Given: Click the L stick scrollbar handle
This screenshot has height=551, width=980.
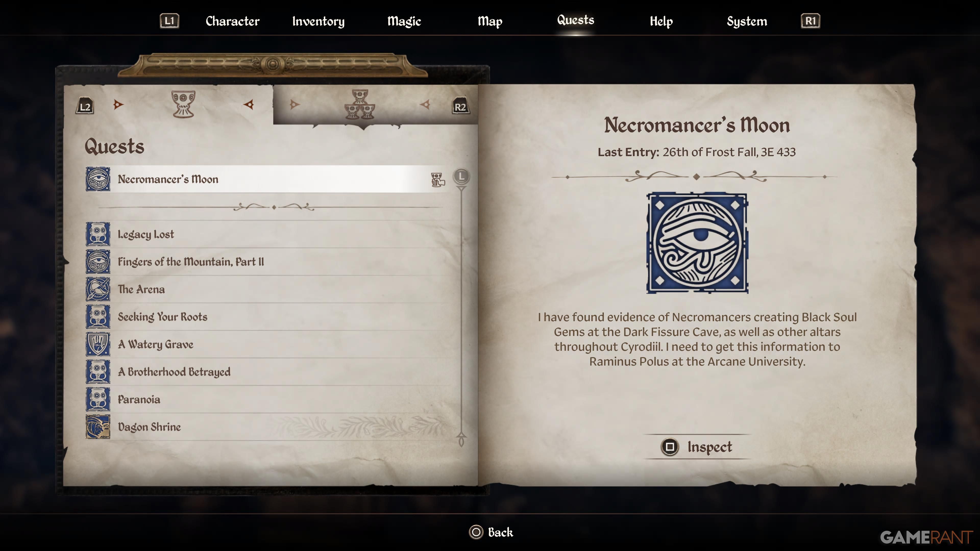Looking at the screenshot, I should [461, 177].
